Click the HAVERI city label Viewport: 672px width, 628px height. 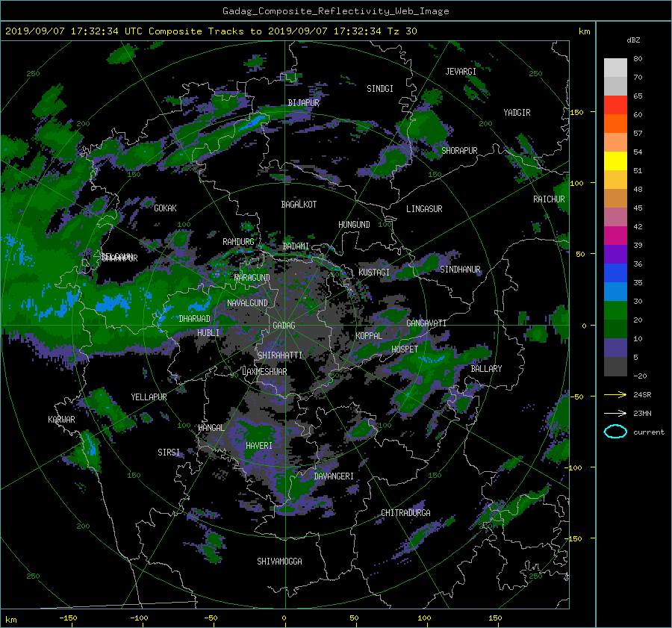(259, 447)
